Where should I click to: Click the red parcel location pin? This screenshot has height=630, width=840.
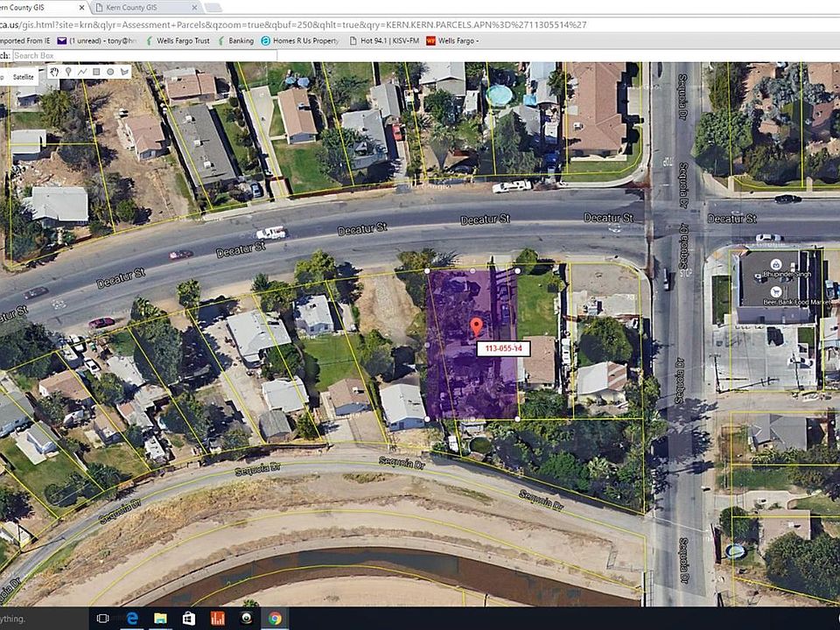[x=476, y=326]
